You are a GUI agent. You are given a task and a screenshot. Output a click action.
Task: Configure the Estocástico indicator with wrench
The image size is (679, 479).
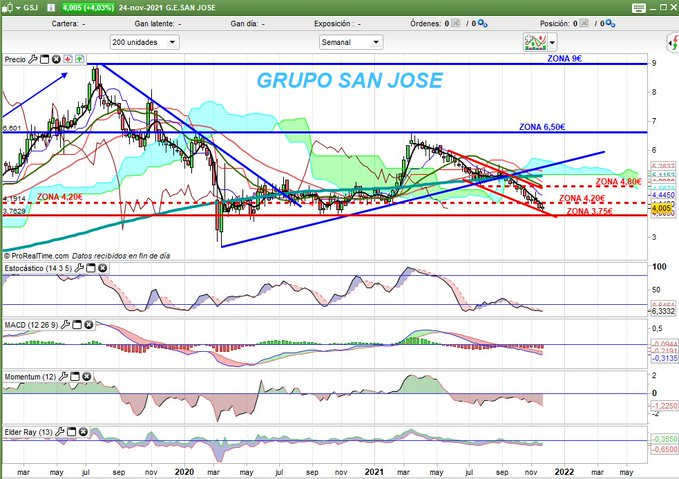(x=79, y=268)
